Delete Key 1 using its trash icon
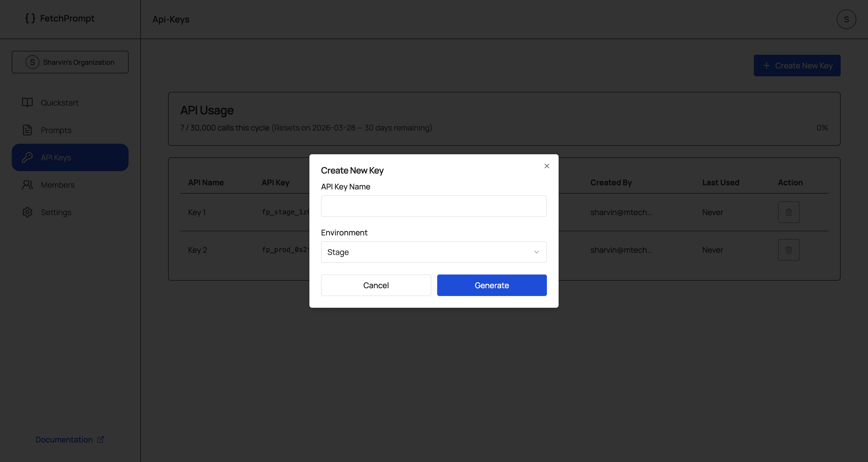Screen dimensions: 868x462 pos(789,212)
